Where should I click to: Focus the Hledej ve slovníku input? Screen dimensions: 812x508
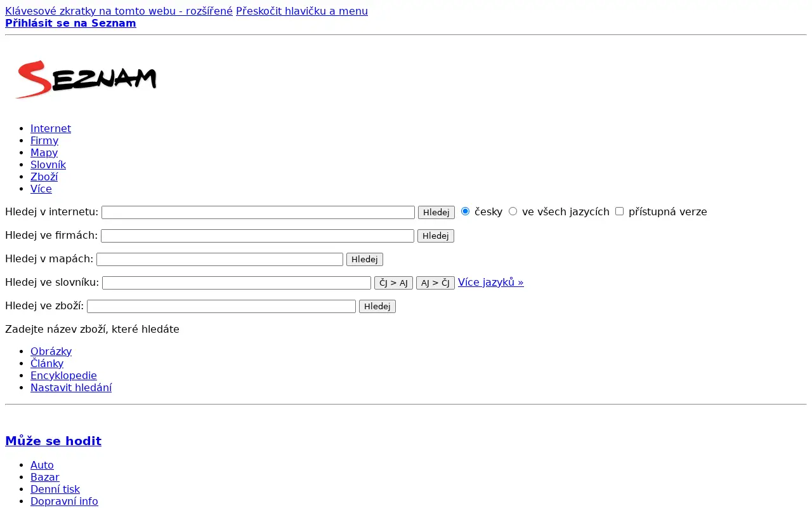[x=236, y=283]
